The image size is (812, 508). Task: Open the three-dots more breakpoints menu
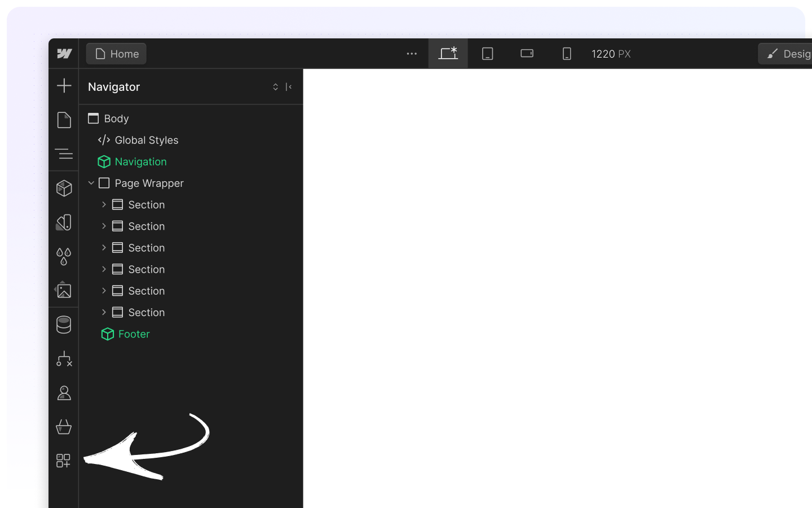(x=412, y=54)
